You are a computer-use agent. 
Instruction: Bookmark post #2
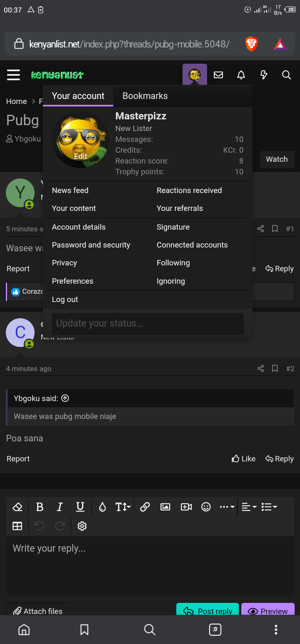[x=275, y=369]
